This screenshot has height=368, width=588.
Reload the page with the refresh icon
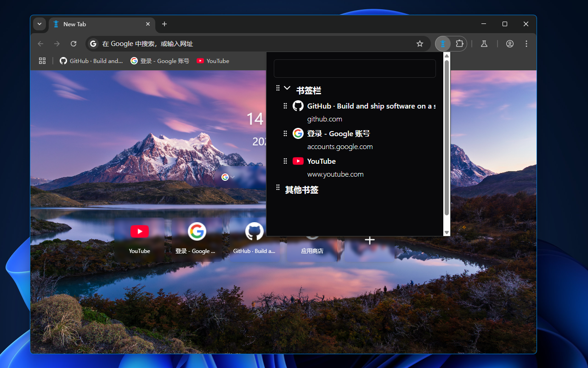point(73,44)
